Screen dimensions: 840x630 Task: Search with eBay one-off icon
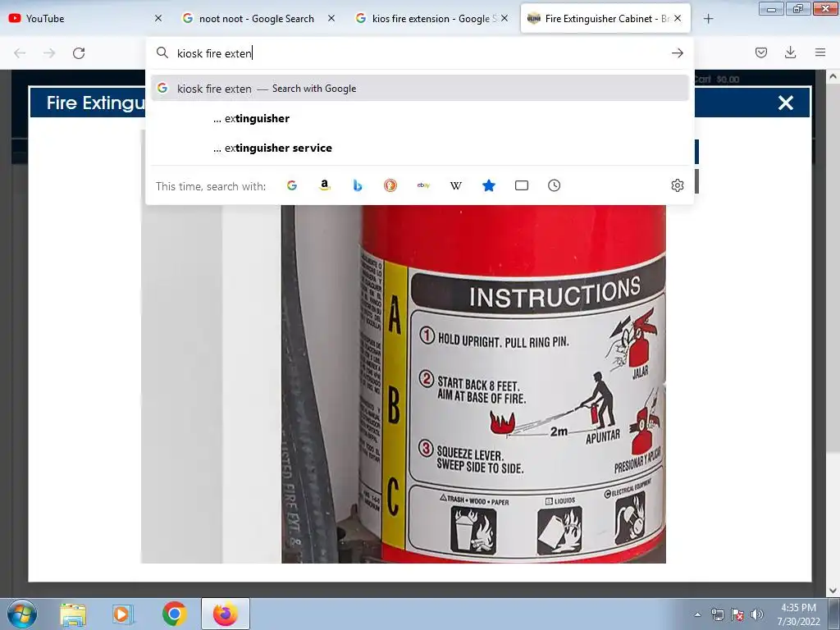[423, 185]
